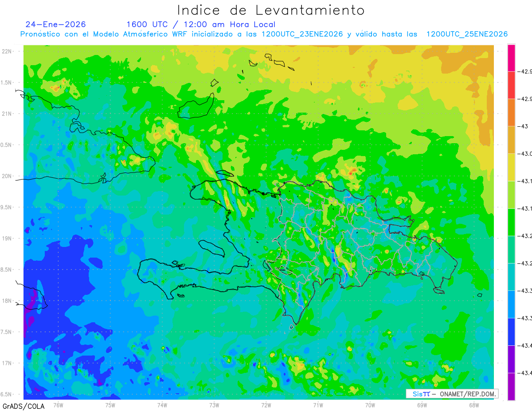Image resolution: width=532 pixels, height=411 pixels.
Task: Select the '69W' longitude label
Action: [422, 405]
